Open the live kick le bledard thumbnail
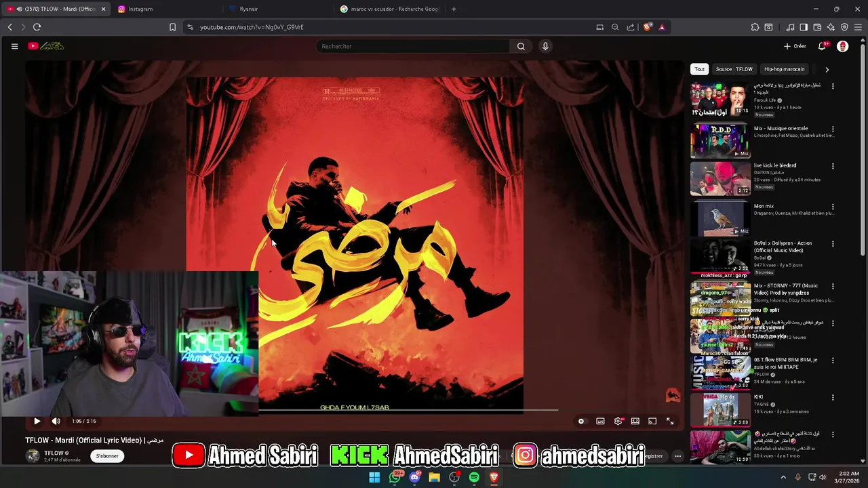 [720, 178]
